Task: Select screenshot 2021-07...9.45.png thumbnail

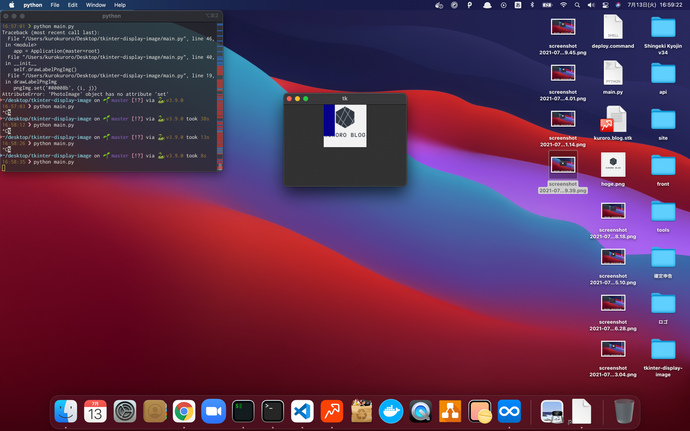Action: [x=563, y=27]
